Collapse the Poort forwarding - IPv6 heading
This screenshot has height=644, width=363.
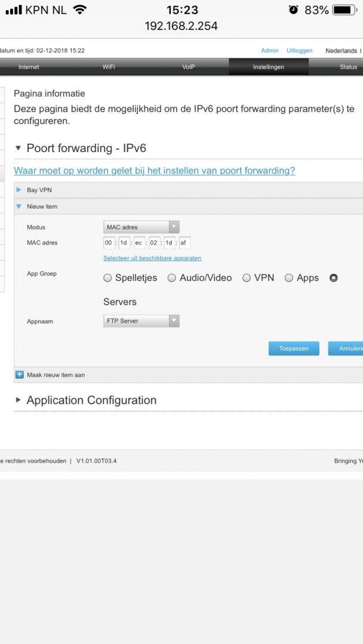pos(19,148)
